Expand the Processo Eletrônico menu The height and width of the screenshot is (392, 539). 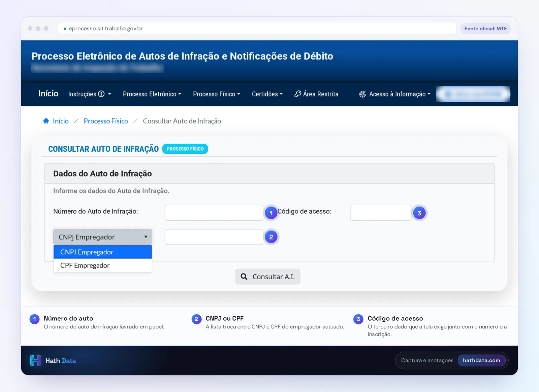click(152, 94)
